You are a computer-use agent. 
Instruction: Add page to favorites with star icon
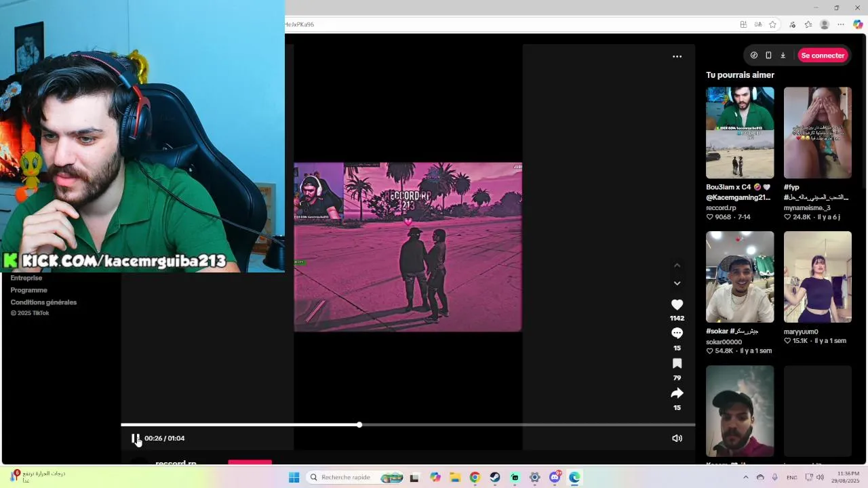coord(772,24)
